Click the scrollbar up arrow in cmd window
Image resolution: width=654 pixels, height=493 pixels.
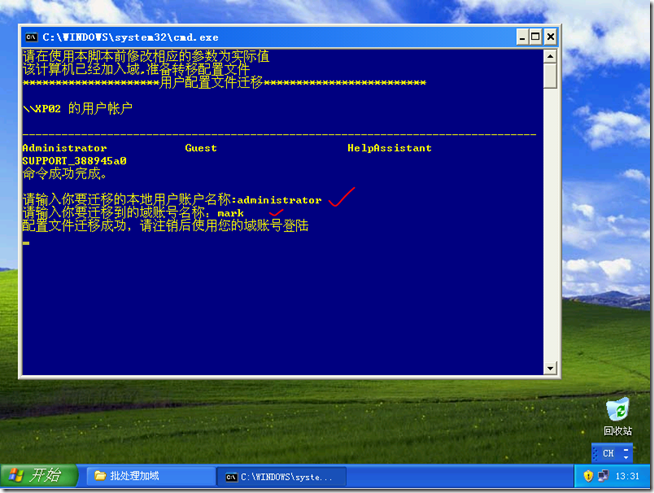coord(550,56)
